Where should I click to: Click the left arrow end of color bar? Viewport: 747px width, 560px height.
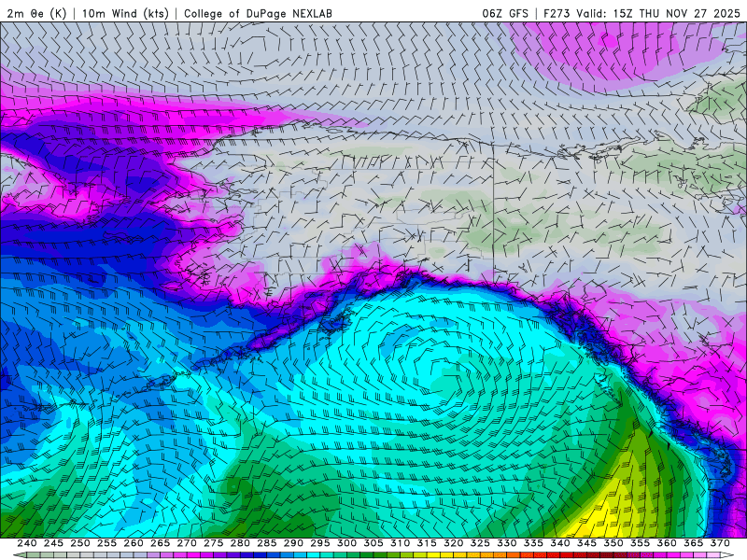pyautogui.click(x=20, y=555)
